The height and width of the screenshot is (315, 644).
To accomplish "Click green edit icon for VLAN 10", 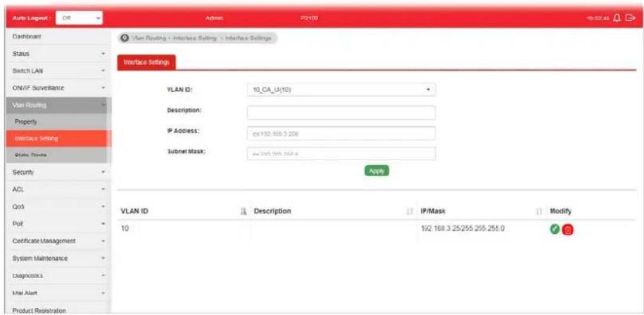I will pos(555,230).
